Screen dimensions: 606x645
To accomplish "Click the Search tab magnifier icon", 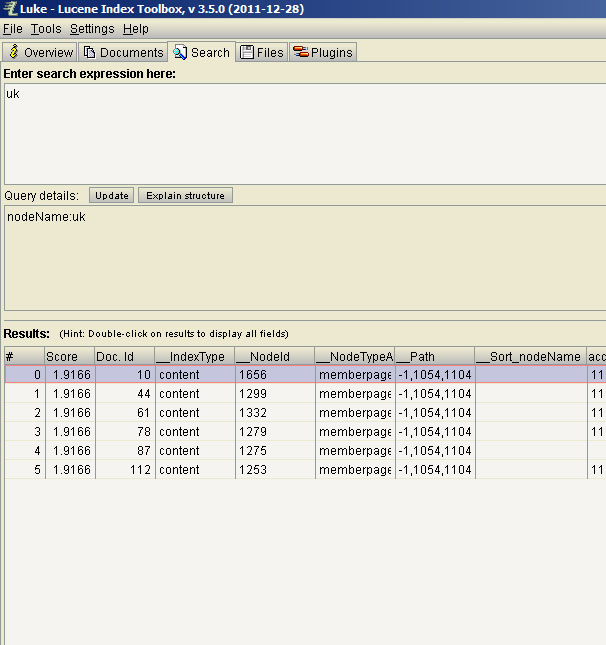I will [x=180, y=52].
